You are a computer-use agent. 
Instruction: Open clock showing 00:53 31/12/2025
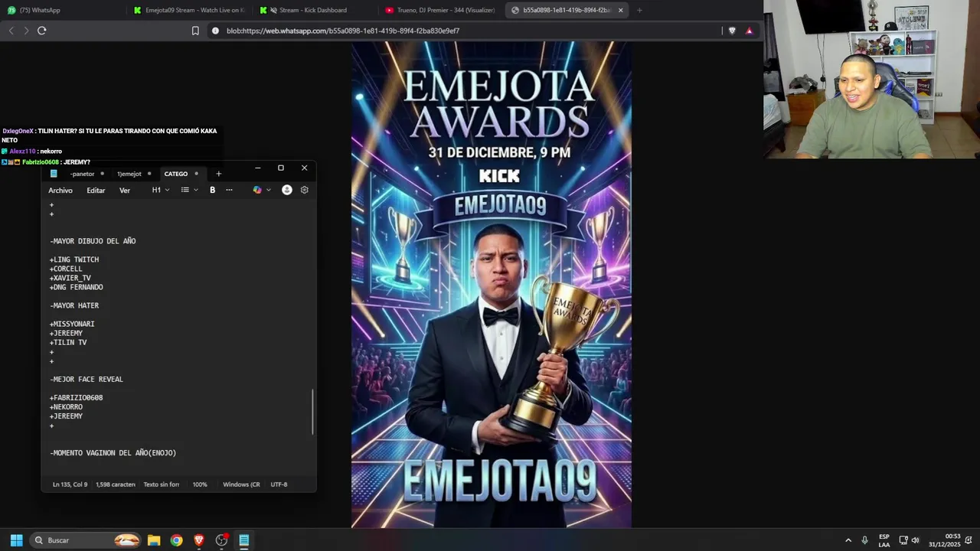(944, 540)
